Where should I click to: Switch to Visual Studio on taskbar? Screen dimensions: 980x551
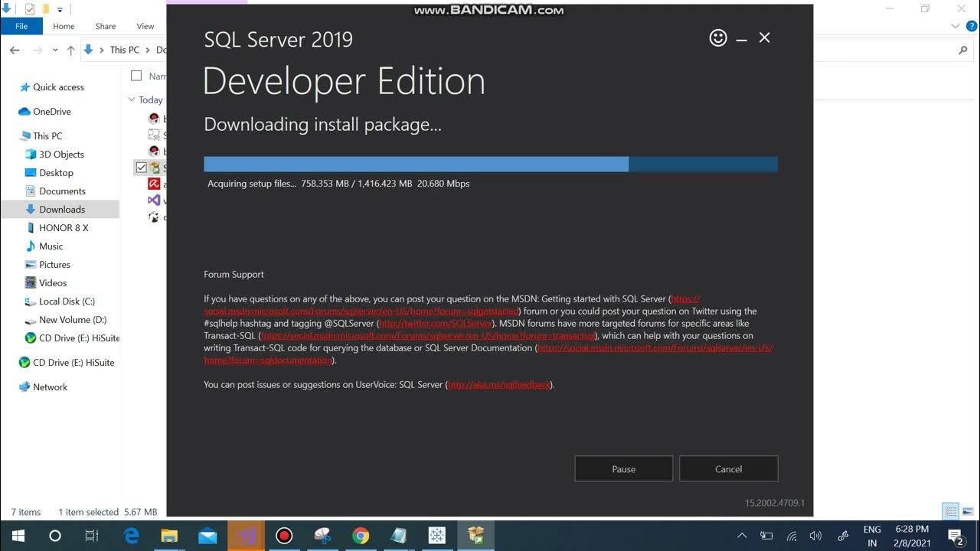point(246,536)
